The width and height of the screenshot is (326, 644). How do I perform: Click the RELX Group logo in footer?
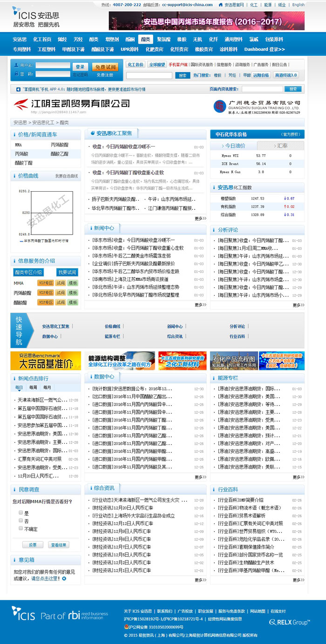pos(289,622)
